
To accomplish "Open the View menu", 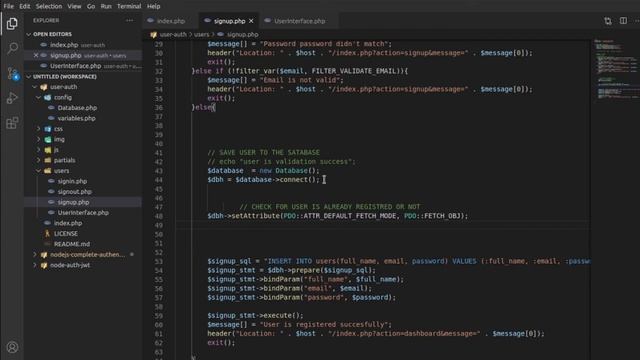I will point(74,6).
